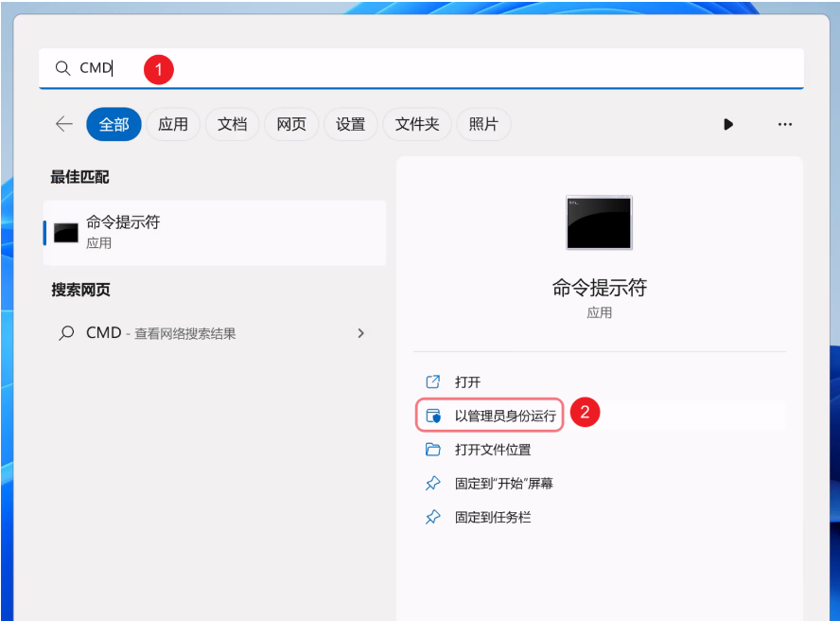
Task: Click the web search magnifier icon beside CMD
Action: 66,333
